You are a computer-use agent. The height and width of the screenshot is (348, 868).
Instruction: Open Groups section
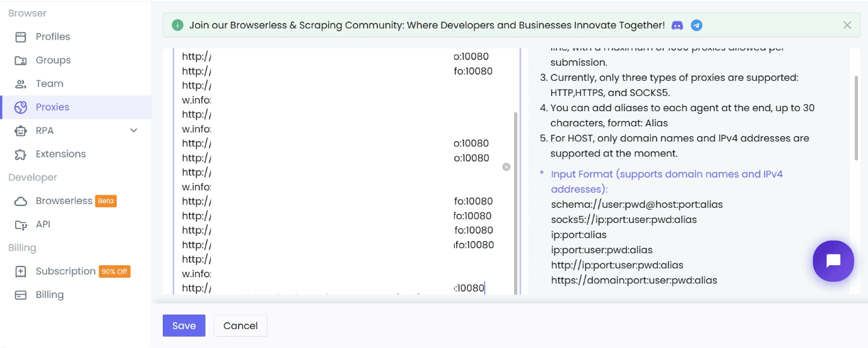(x=53, y=60)
